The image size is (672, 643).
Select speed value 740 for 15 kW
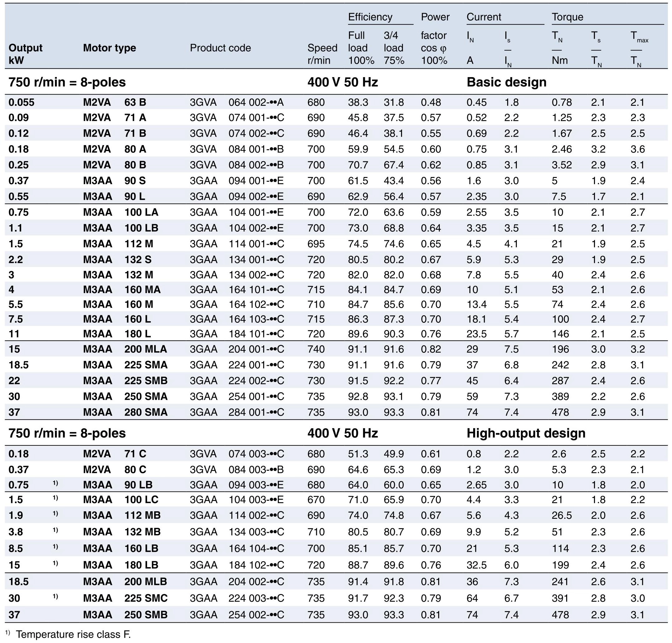pyautogui.click(x=316, y=349)
